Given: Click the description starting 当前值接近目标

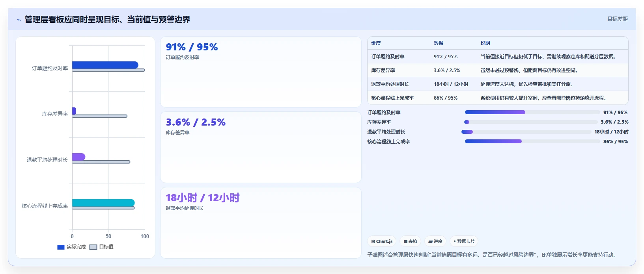Looking at the screenshot, I should click(549, 57).
